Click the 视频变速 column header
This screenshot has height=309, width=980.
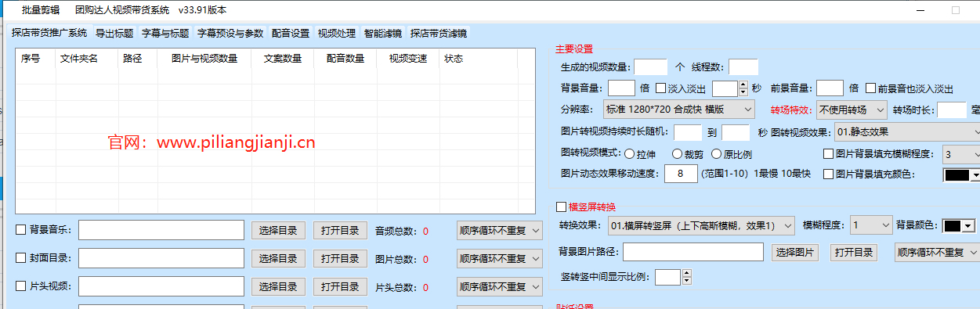point(408,59)
